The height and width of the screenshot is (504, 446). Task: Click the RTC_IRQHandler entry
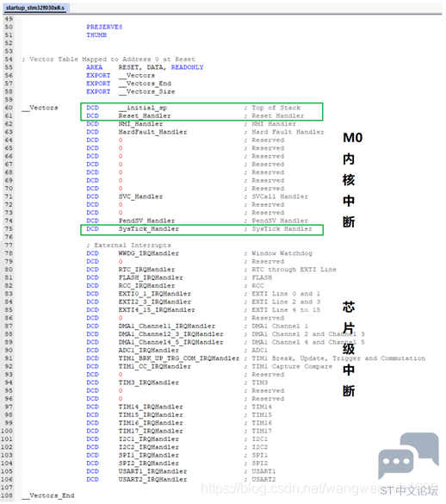(x=147, y=270)
